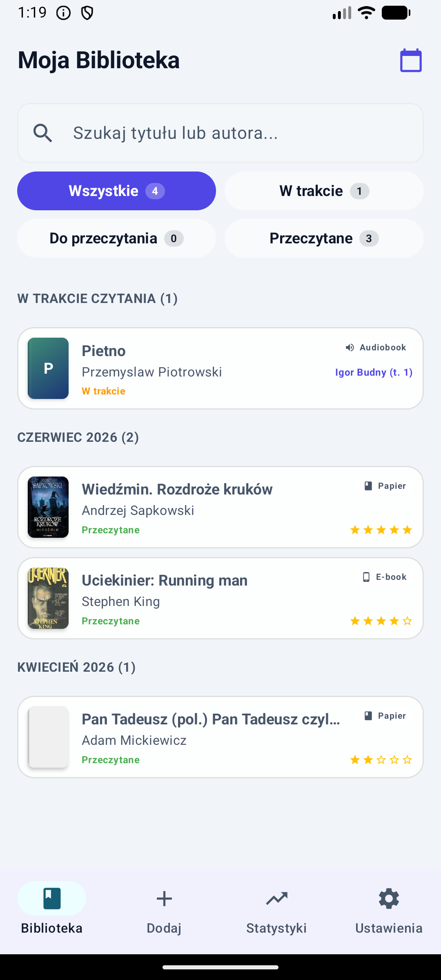Tap the E-book device icon on Uciekinier
This screenshot has width=441, height=980.
366,577
